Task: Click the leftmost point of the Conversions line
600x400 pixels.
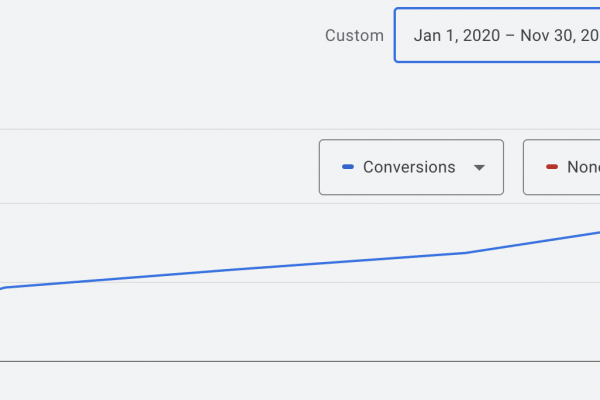Action: (x=3, y=288)
